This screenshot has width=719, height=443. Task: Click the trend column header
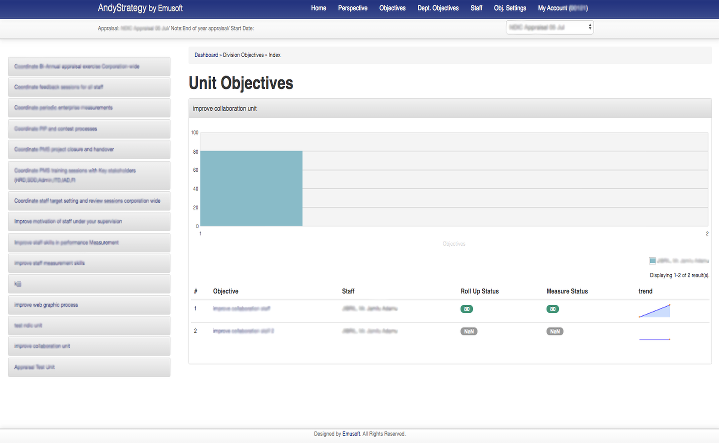coord(645,291)
